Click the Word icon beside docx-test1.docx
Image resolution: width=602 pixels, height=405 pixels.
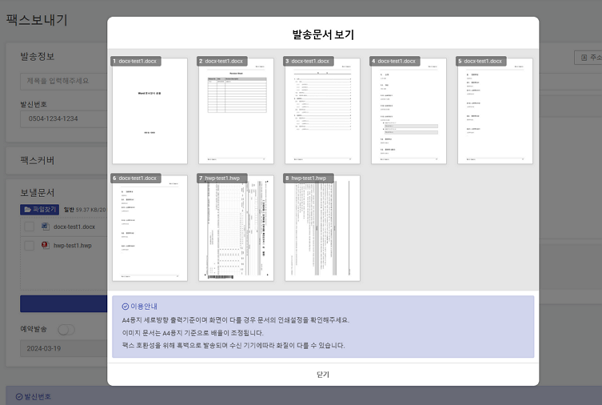(x=45, y=227)
